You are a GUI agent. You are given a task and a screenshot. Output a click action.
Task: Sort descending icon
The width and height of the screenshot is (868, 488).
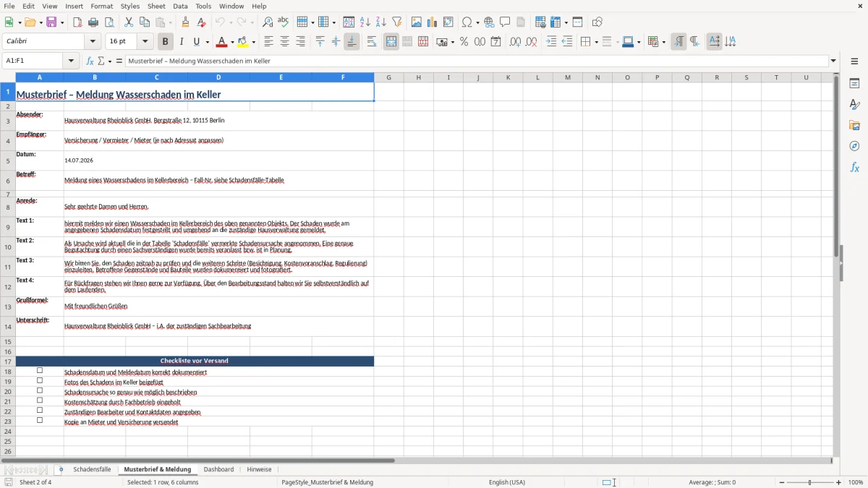380,22
